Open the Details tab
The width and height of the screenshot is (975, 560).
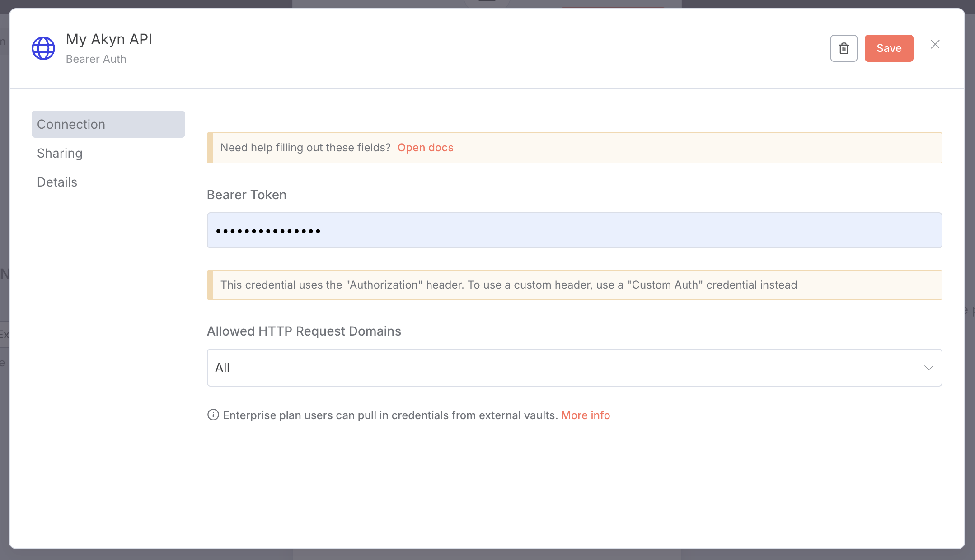click(x=57, y=182)
